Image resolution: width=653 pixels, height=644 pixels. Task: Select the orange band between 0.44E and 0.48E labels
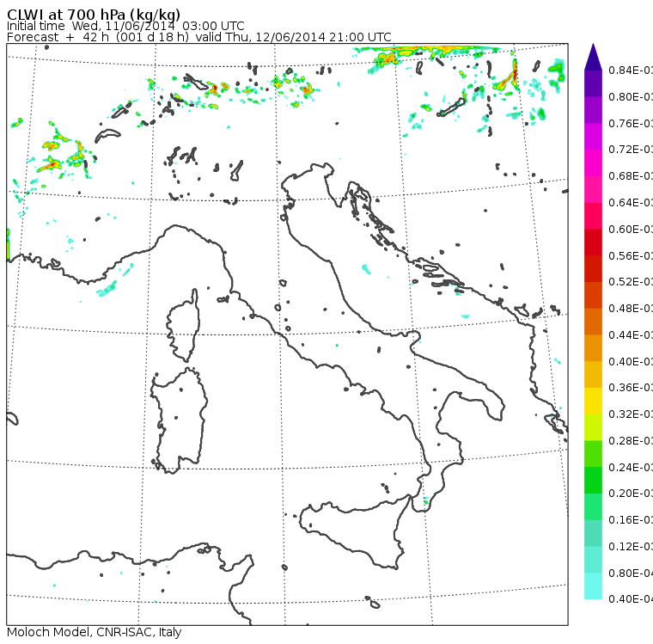(593, 322)
